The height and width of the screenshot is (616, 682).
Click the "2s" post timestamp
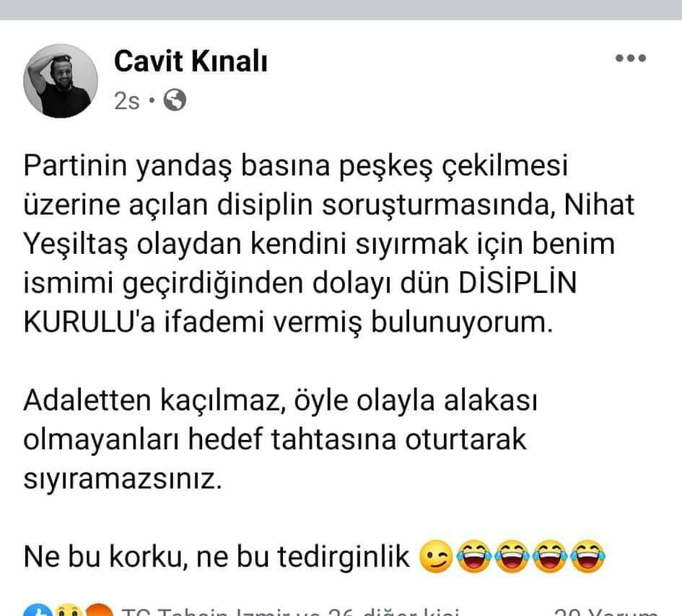coord(126,101)
